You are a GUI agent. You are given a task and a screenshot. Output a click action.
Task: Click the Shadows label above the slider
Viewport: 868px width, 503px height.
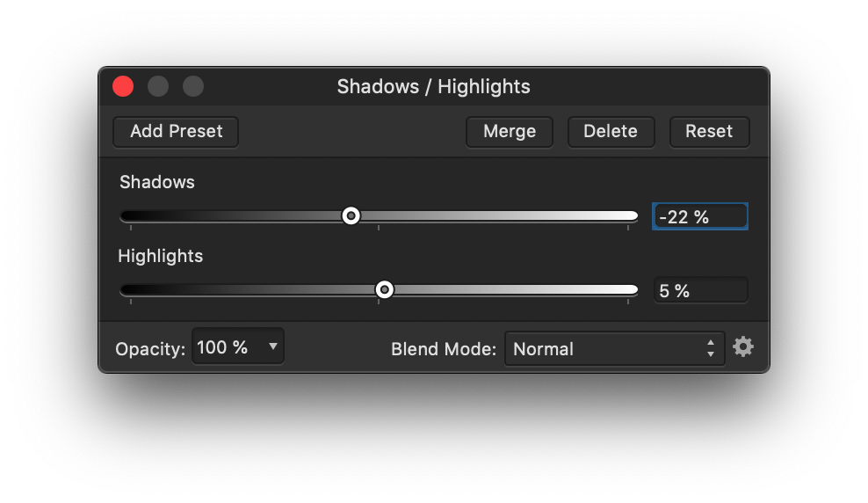coord(157,182)
